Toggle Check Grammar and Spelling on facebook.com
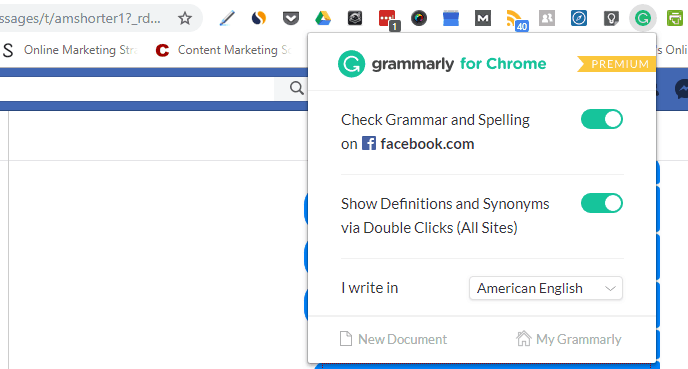This screenshot has width=688, height=369. pyautogui.click(x=602, y=119)
